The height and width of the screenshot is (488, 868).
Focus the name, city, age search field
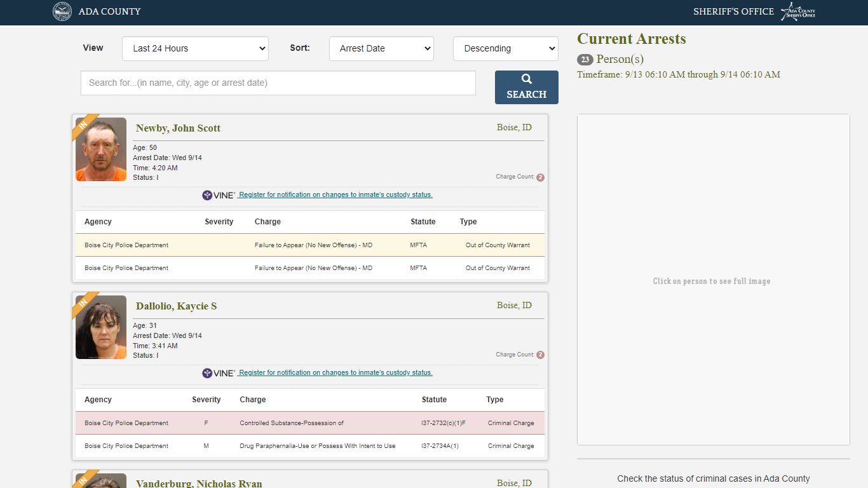278,83
